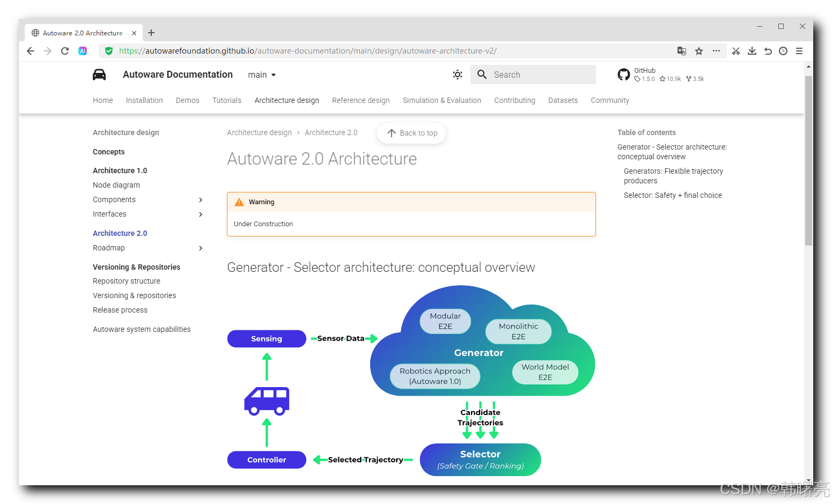Viewport: 832px width, 504px height.
Task: Open a new tab with the plus button
Action: point(151,33)
